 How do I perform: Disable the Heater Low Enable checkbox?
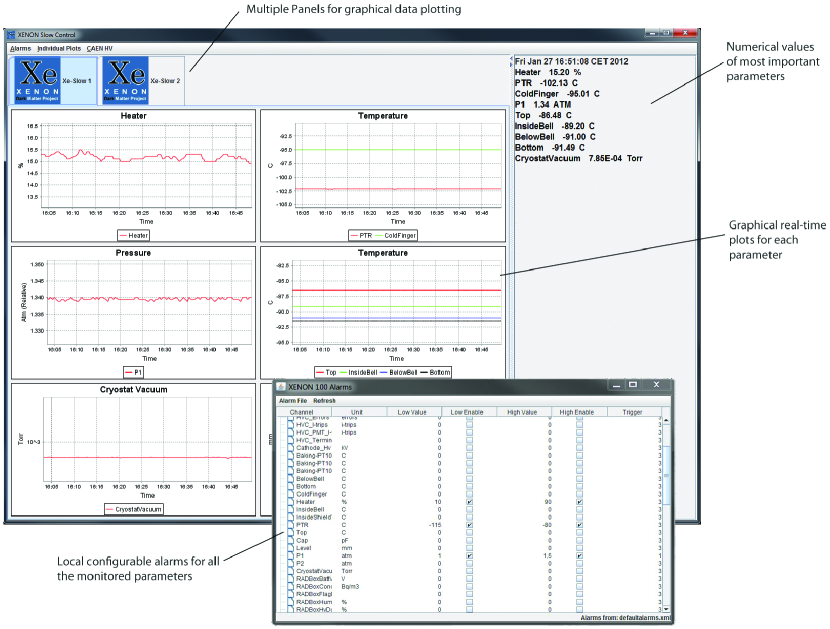click(470, 502)
